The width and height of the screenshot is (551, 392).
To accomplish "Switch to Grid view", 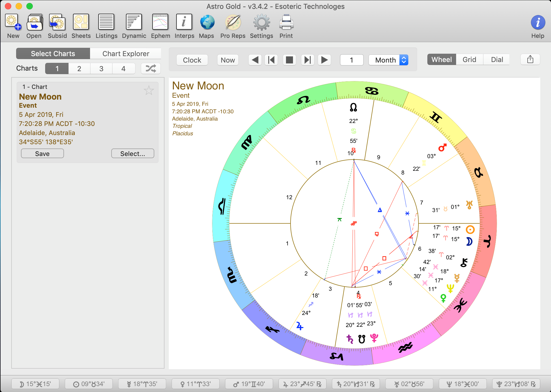I will point(469,60).
